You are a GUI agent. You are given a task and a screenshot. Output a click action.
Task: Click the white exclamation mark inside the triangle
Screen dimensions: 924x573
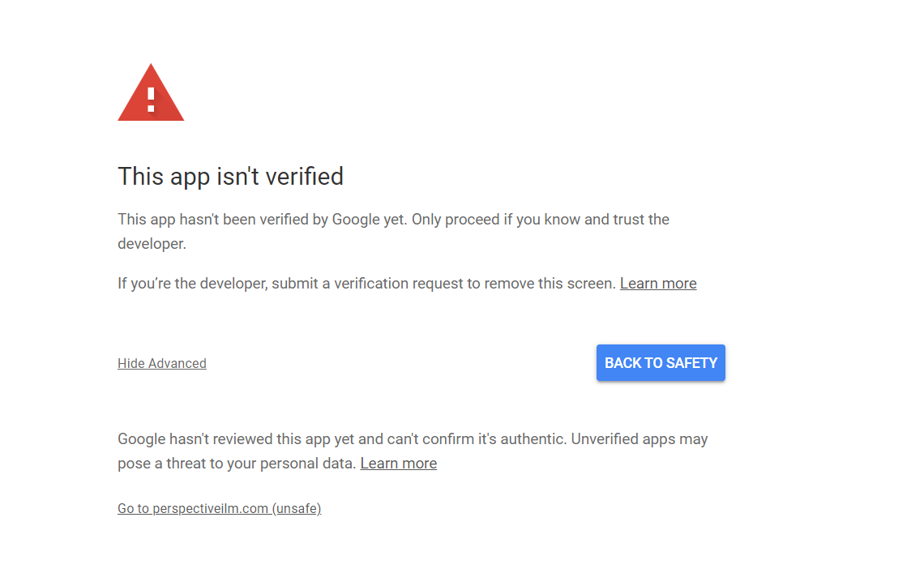(151, 100)
